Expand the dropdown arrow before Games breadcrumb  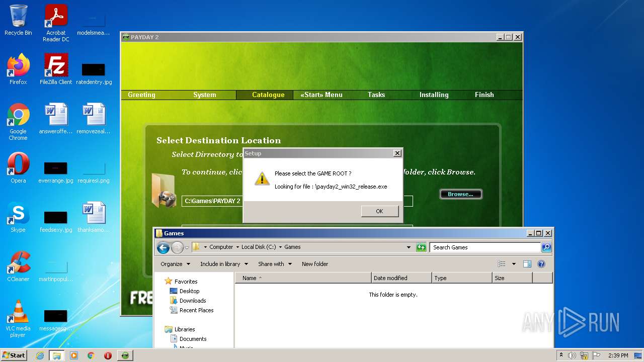(281, 247)
